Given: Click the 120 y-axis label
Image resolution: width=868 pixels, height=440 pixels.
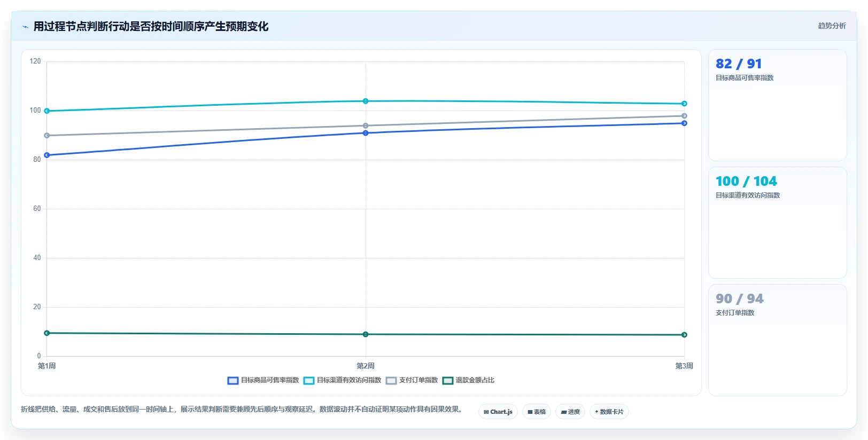Looking at the screenshot, I should click(x=35, y=61).
